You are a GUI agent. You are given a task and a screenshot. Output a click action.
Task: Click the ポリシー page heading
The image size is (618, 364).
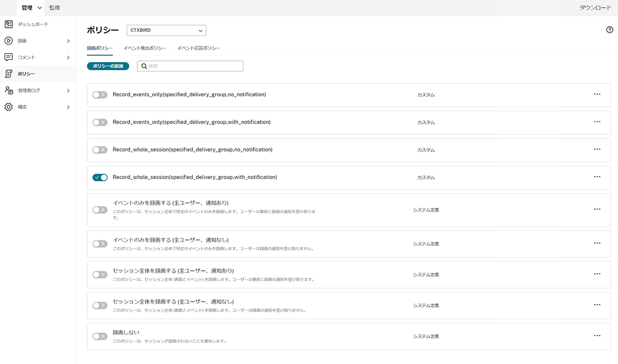(x=102, y=30)
